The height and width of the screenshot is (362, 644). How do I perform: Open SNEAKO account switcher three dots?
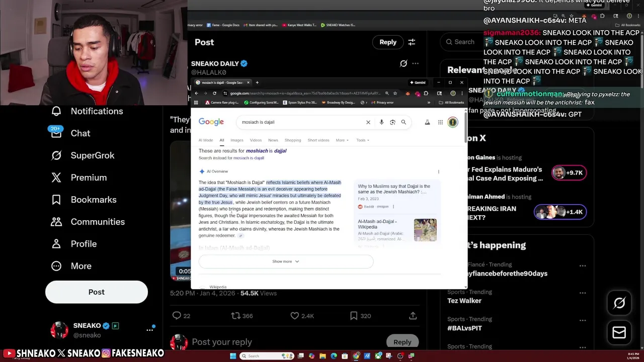tap(149, 330)
